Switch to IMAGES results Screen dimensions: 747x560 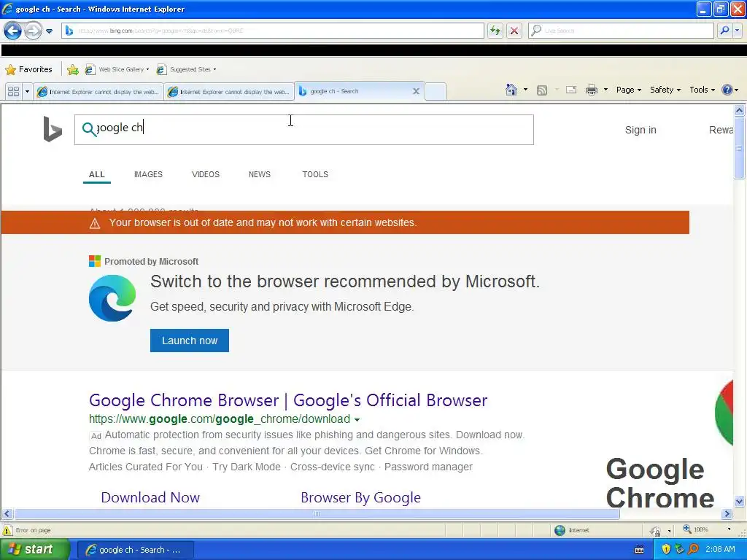pyautogui.click(x=148, y=174)
